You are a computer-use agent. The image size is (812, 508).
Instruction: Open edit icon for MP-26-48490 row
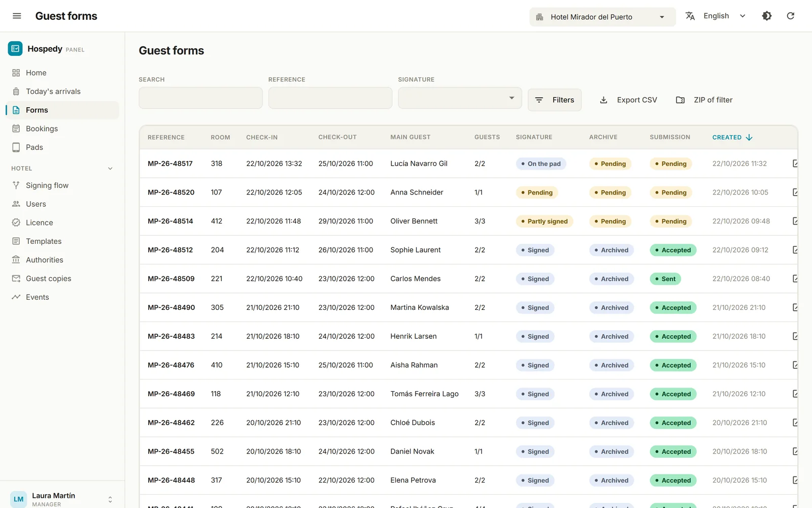(795, 307)
